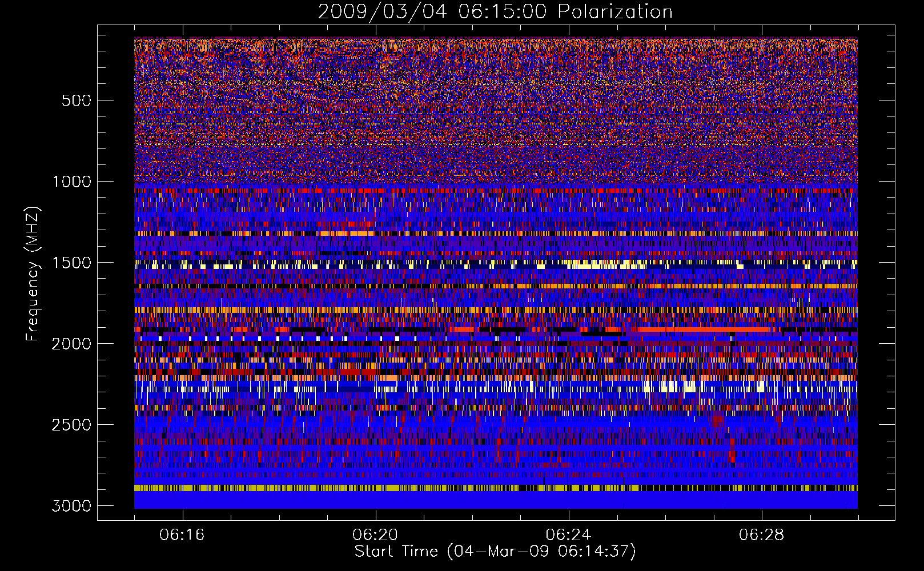Click the 'Start Time (04-Mar-09 06:14:37)' label
924x571 pixels.
pyautogui.click(x=495, y=552)
